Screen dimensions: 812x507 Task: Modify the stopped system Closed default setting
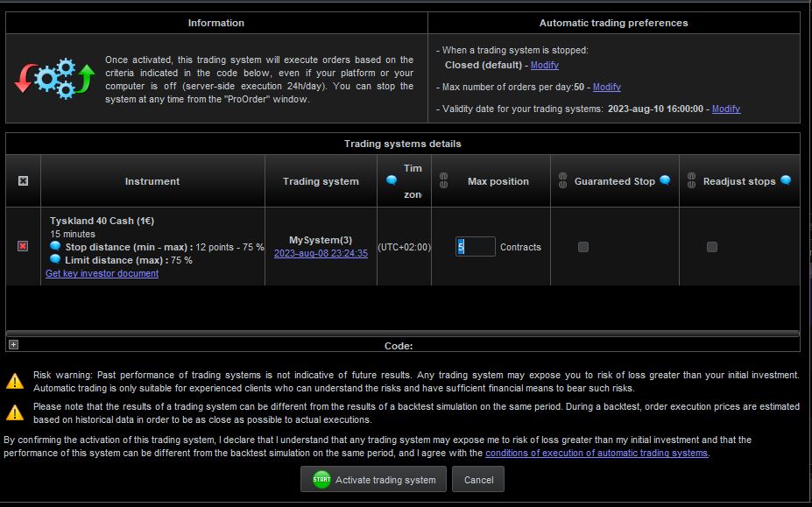coord(544,66)
